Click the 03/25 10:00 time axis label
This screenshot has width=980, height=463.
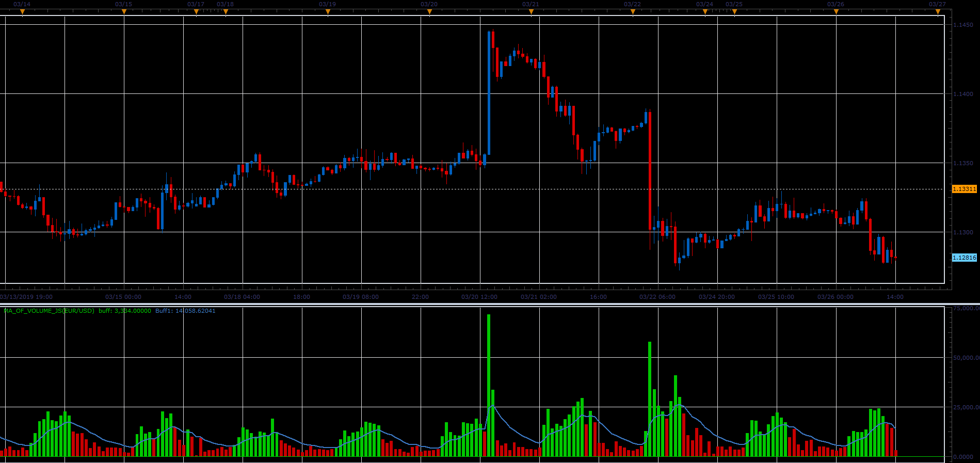[x=776, y=297]
